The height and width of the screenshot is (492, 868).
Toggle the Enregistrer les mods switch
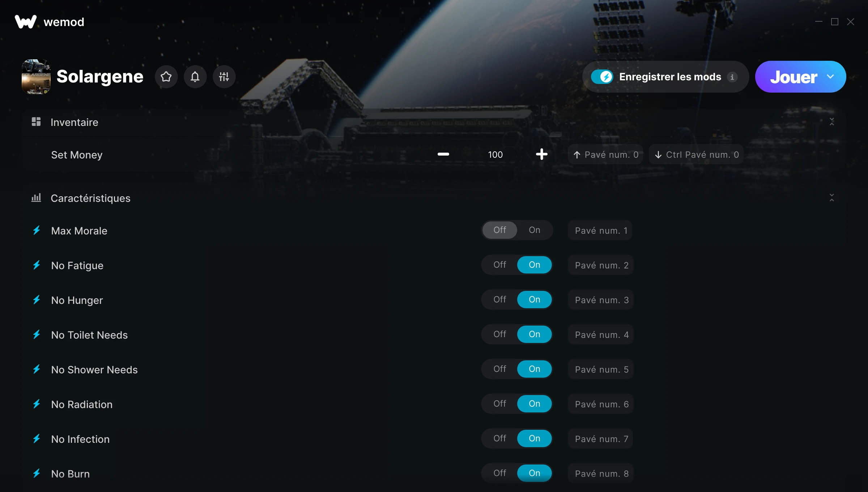[602, 77]
